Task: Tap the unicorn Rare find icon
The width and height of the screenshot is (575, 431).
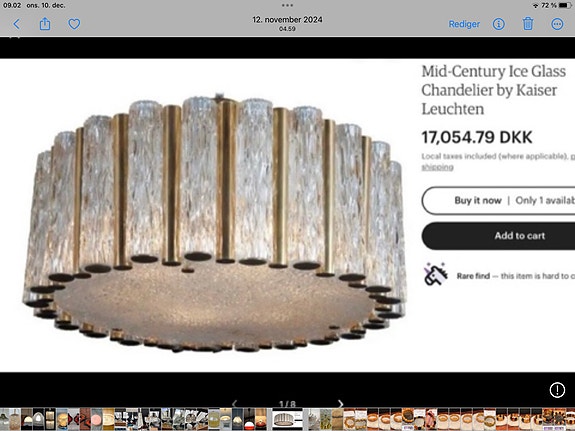Action: pos(436,274)
